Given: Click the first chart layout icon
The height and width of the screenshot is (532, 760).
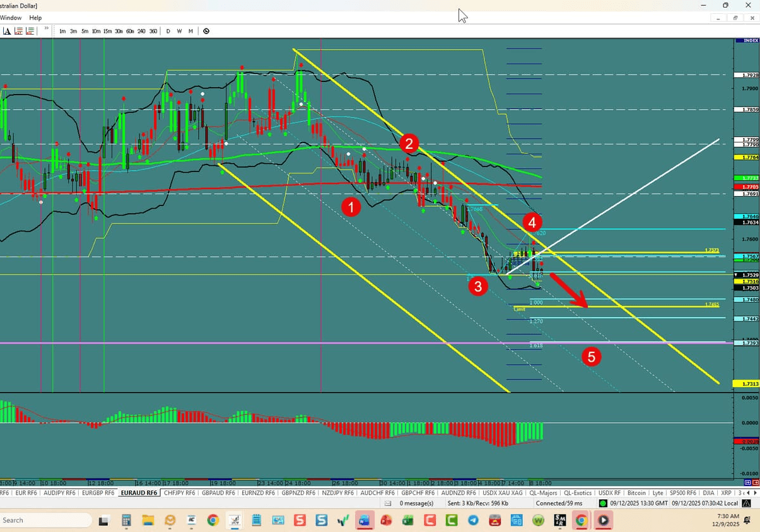Looking at the screenshot, I should [18, 30].
